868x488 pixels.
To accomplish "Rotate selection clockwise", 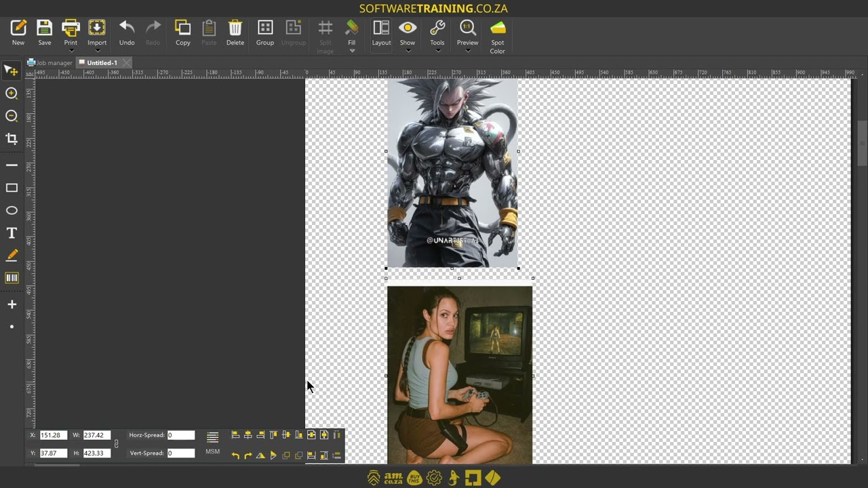I will [x=248, y=455].
